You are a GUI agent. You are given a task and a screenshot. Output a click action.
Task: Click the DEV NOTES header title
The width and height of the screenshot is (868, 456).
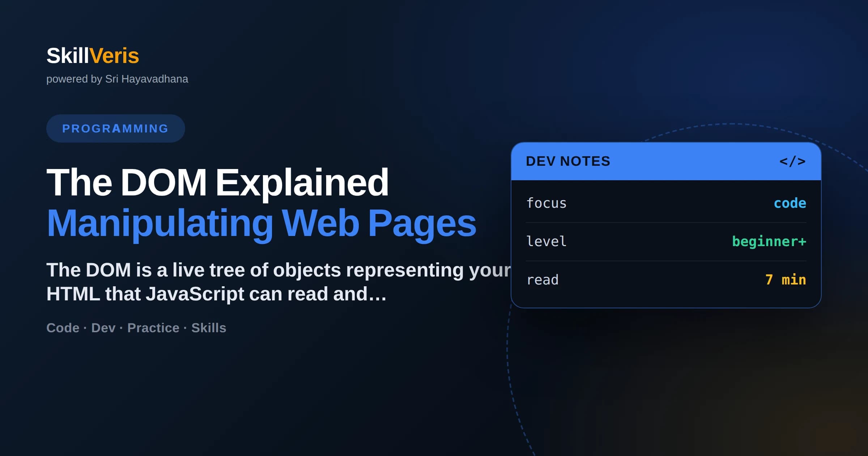point(568,161)
